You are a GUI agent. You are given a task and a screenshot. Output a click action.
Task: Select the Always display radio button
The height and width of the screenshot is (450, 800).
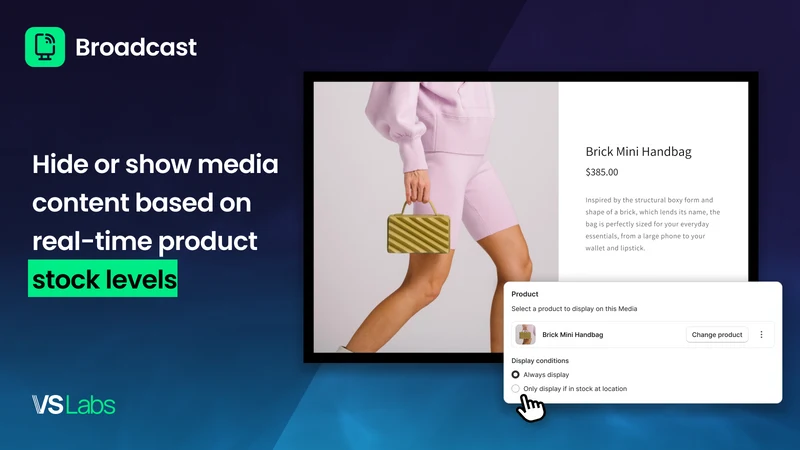515,374
